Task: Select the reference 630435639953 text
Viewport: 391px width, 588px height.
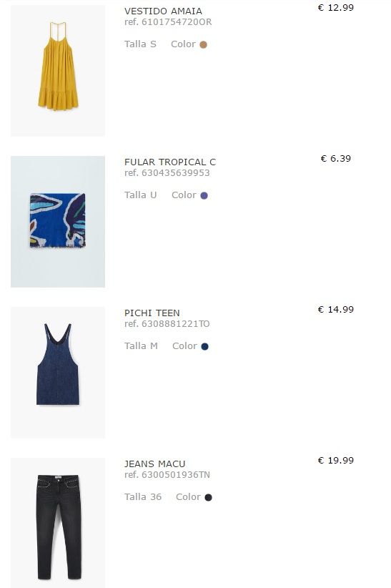Action: (x=167, y=173)
